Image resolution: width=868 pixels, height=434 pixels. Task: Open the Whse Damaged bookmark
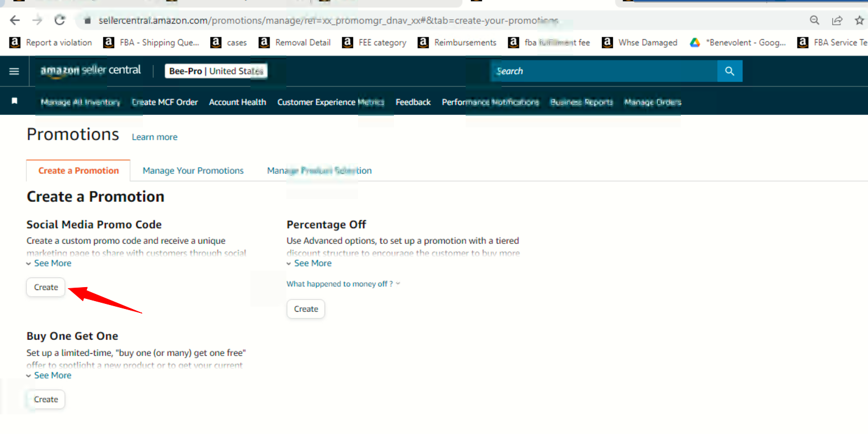click(640, 43)
